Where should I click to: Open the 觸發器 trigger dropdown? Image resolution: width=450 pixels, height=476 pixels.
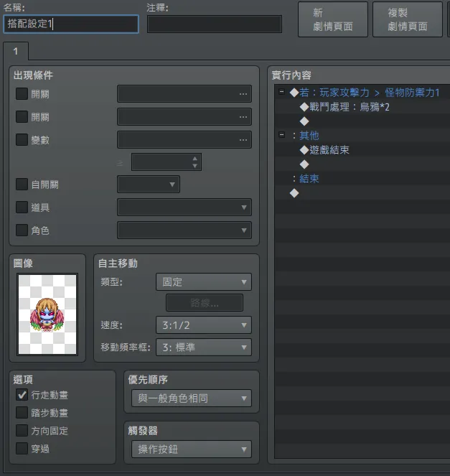(192, 449)
